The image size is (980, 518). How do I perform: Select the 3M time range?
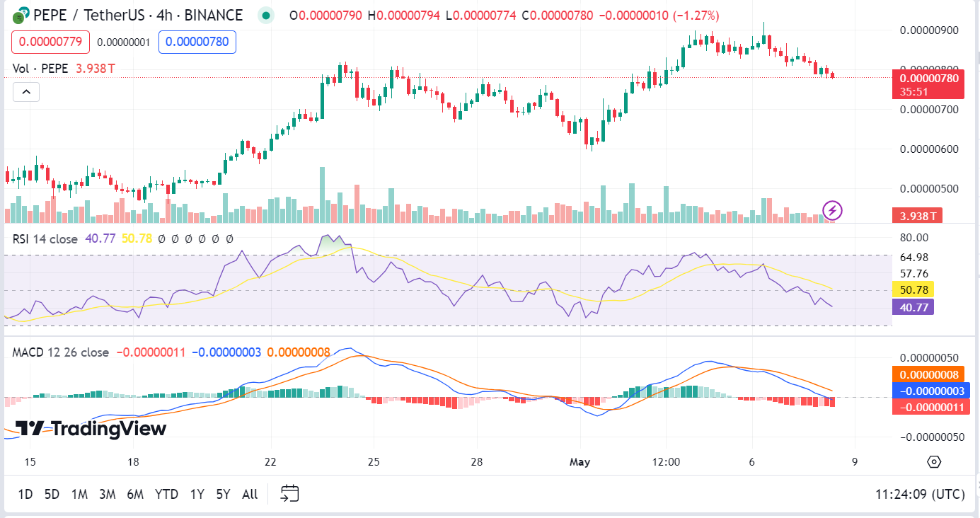(107, 494)
